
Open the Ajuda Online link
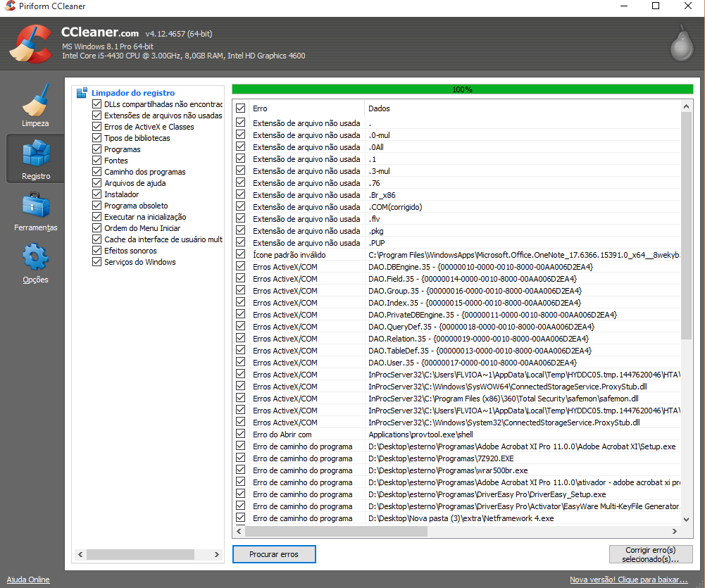click(28, 580)
